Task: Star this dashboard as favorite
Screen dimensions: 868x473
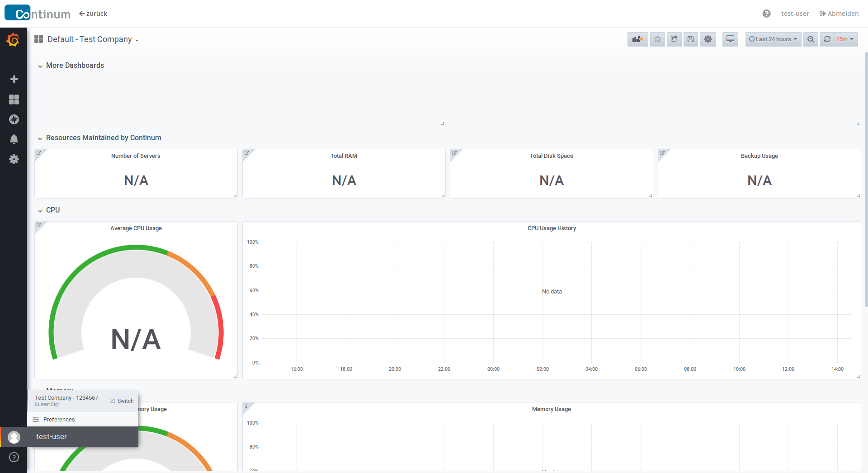Action: tap(657, 39)
